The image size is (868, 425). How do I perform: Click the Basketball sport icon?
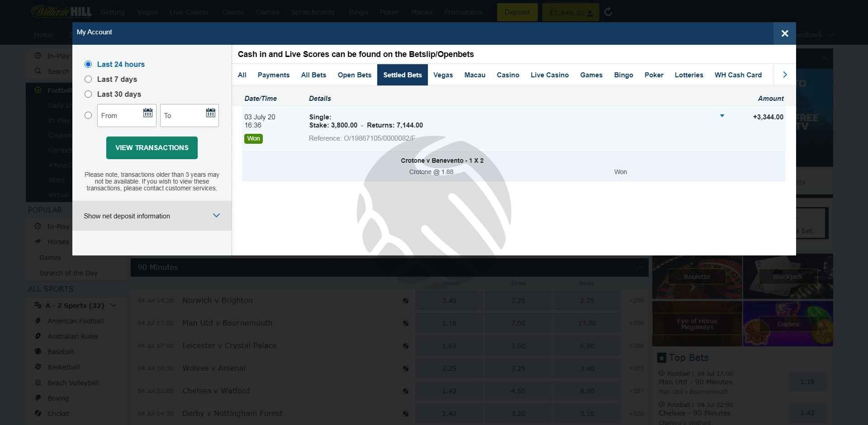click(38, 367)
